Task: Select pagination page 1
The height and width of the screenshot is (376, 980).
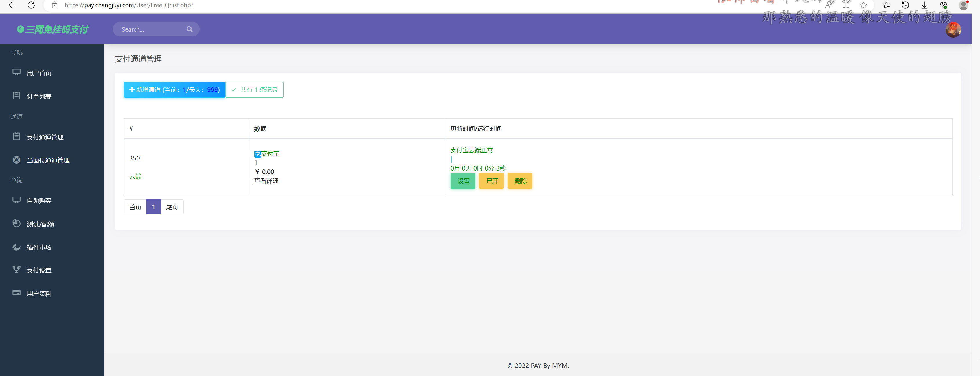Action: click(153, 207)
